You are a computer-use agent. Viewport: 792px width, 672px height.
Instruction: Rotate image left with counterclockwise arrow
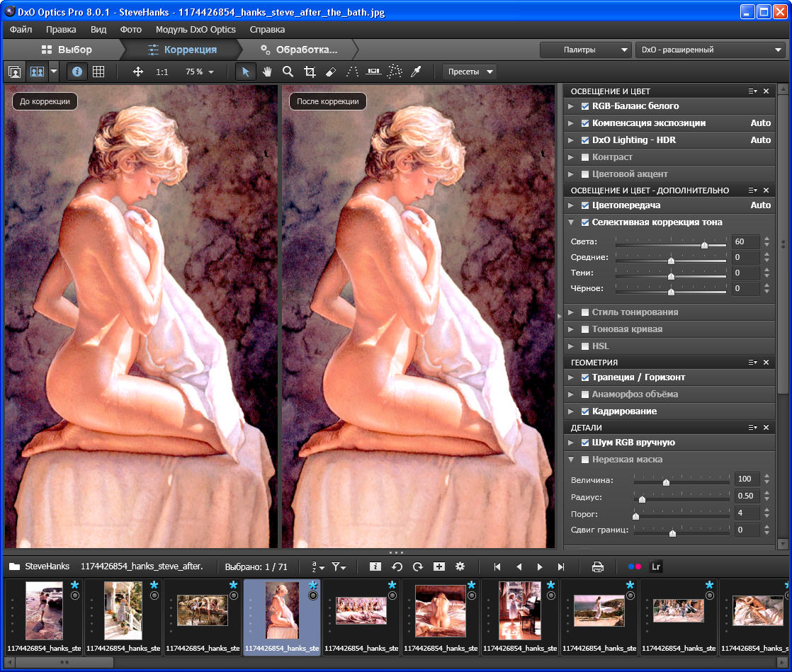(x=397, y=566)
